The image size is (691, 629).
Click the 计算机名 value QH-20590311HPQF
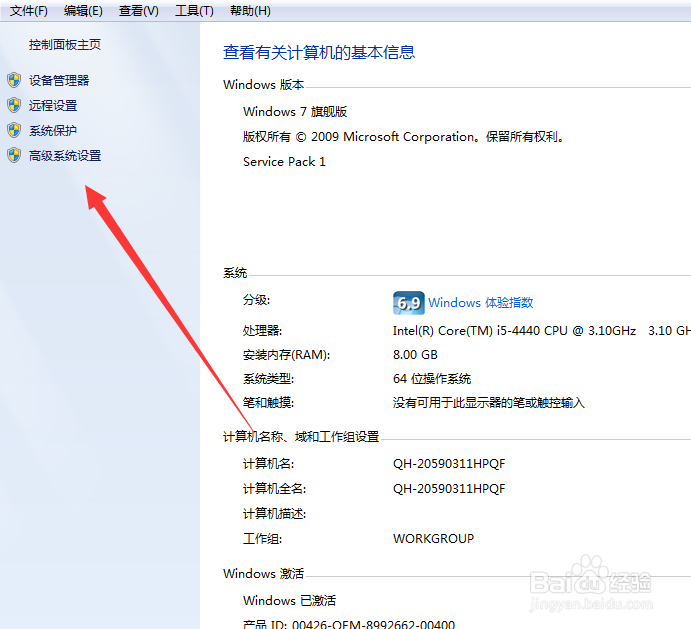pyautogui.click(x=449, y=464)
